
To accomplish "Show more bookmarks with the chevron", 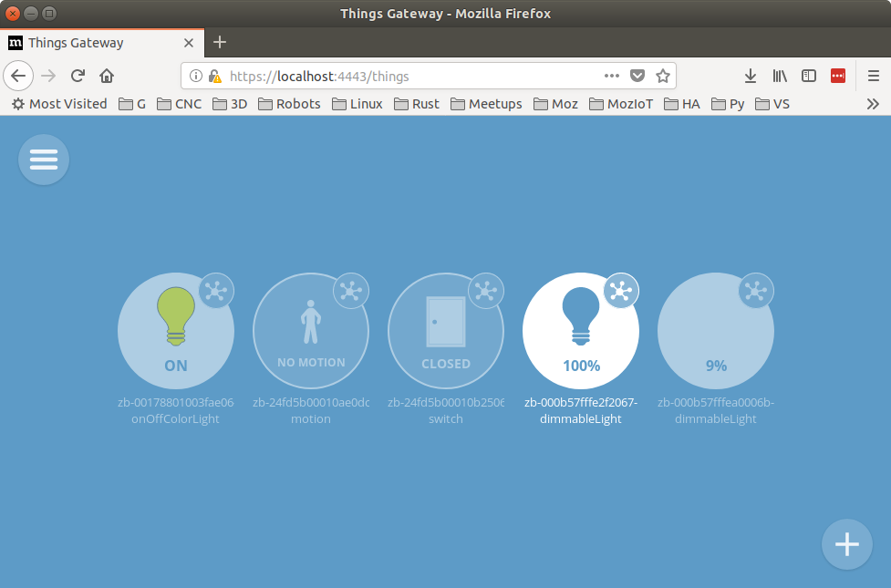I will 873,104.
